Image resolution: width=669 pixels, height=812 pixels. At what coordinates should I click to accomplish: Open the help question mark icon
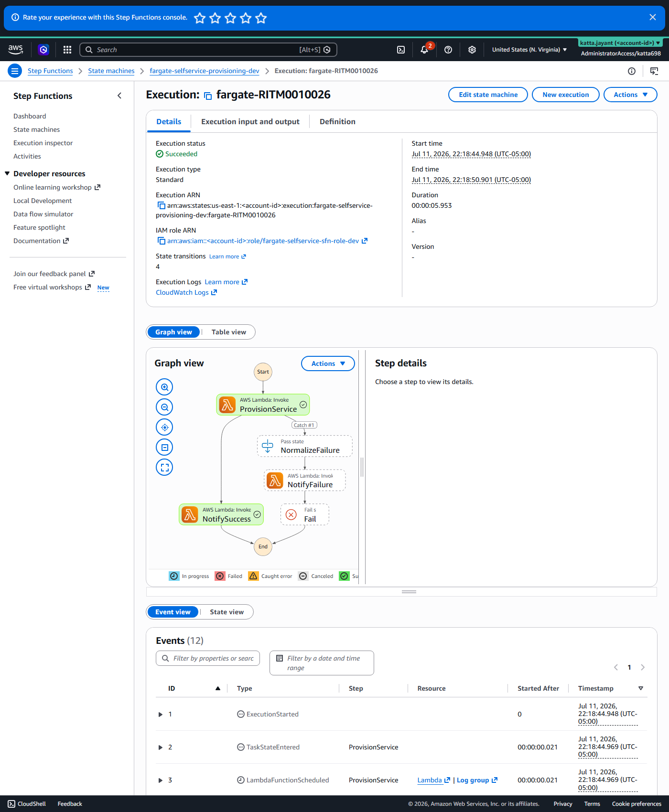[x=448, y=50]
